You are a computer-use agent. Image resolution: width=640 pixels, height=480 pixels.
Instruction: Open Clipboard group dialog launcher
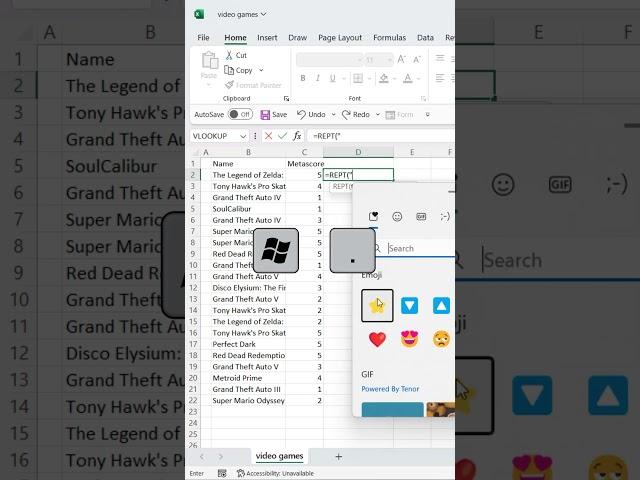coord(286,98)
